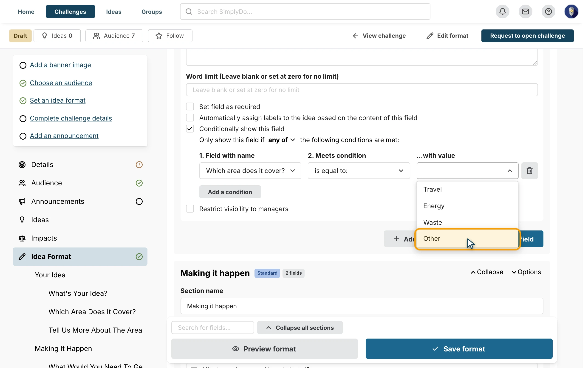Check 'Set field as required' checkbox

pos(190,106)
